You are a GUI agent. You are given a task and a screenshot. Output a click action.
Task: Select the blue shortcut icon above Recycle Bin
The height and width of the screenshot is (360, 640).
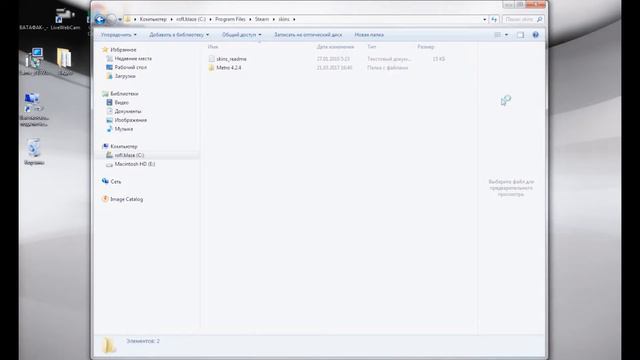pos(34,109)
